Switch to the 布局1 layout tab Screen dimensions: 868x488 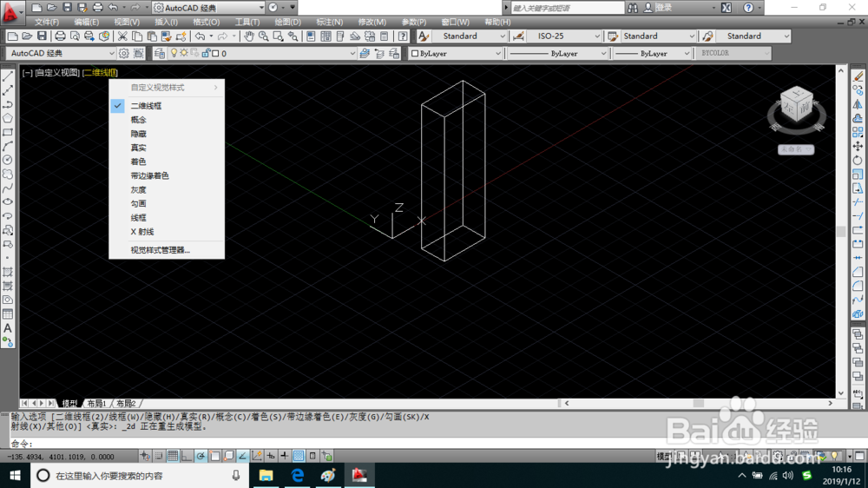[97, 404]
